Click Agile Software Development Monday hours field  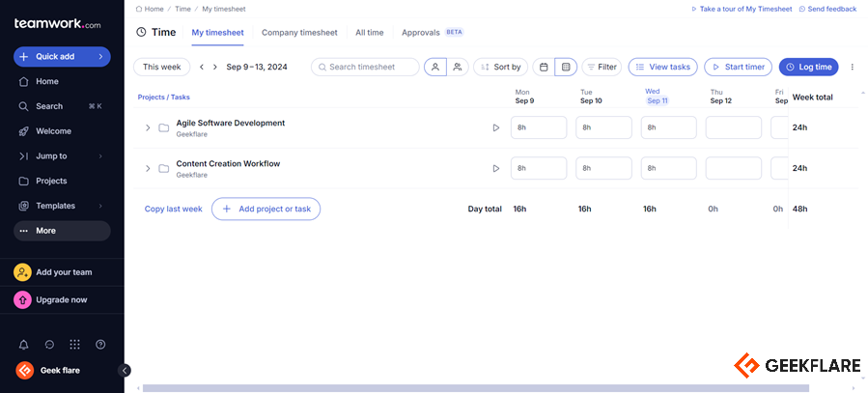click(x=539, y=127)
